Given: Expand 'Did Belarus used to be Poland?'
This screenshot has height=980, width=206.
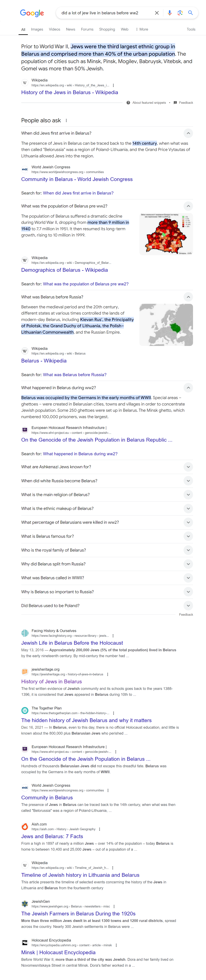Looking at the screenshot, I should [x=188, y=606].
